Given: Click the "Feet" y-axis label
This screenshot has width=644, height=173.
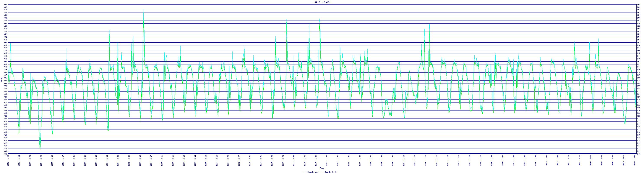Looking at the screenshot, I should (2, 79).
